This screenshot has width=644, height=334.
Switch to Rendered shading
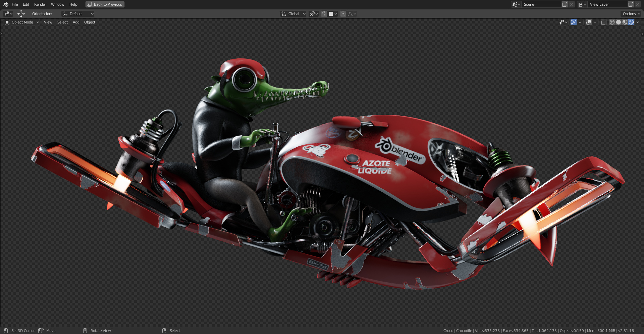(631, 22)
